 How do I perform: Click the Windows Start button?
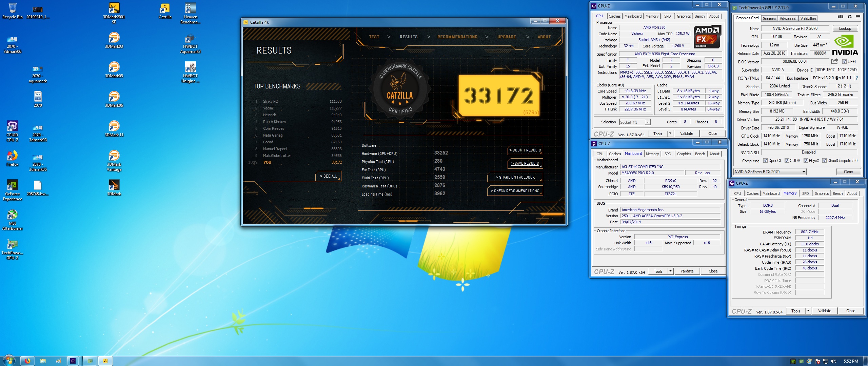pos(8,361)
